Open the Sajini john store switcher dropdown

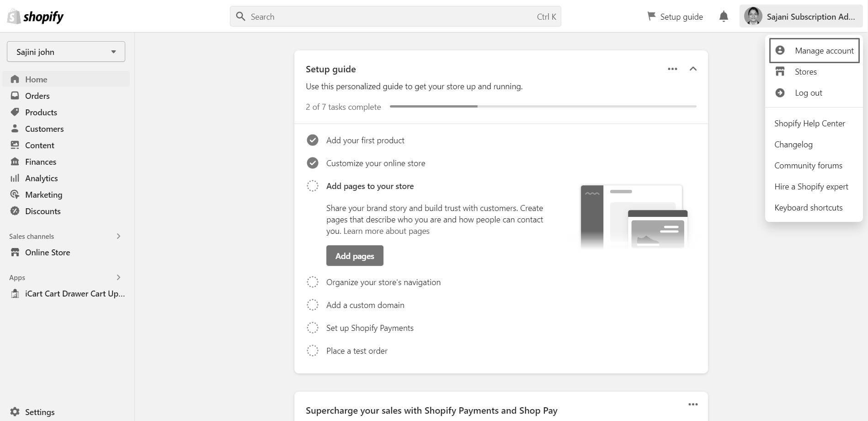pyautogui.click(x=65, y=51)
